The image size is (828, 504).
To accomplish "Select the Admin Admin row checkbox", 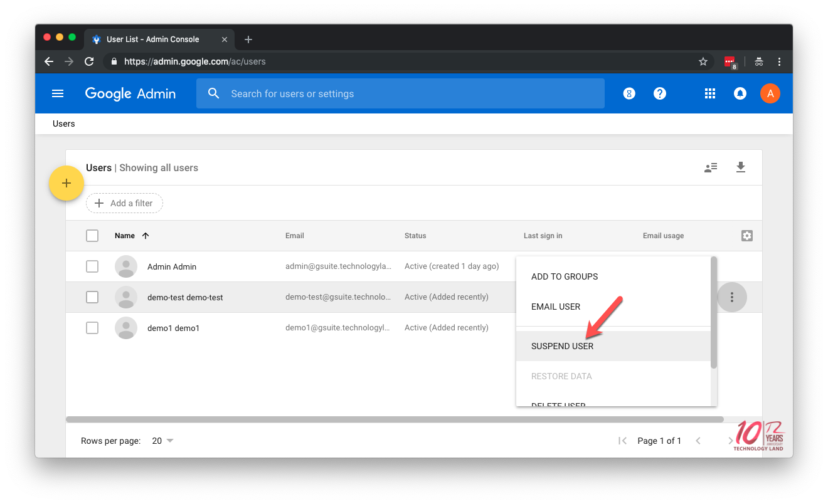I will (x=92, y=266).
